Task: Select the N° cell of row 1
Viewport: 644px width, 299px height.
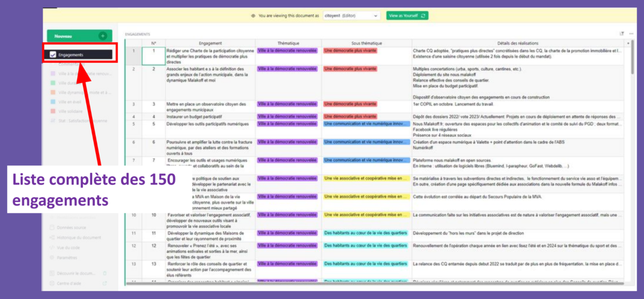Action: tap(153, 56)
